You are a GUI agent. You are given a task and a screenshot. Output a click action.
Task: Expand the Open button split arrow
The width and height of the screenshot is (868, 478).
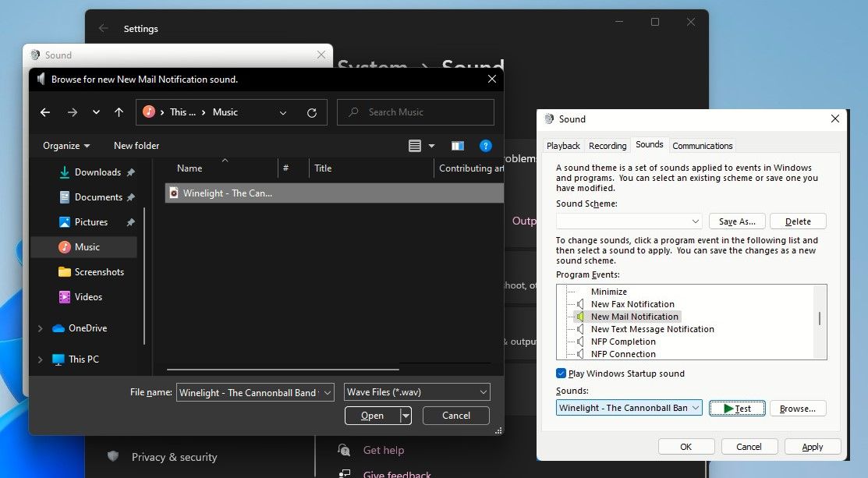(x=406, y=416)
